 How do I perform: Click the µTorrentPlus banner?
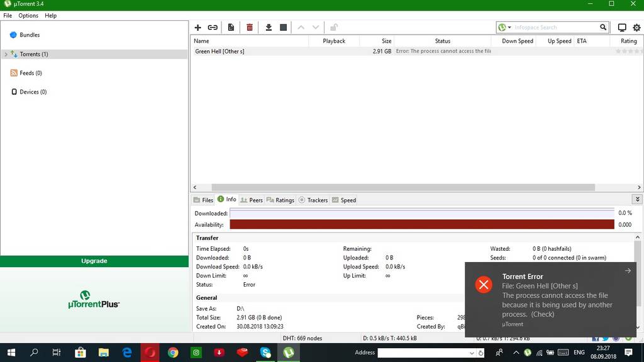click(94, 300)
